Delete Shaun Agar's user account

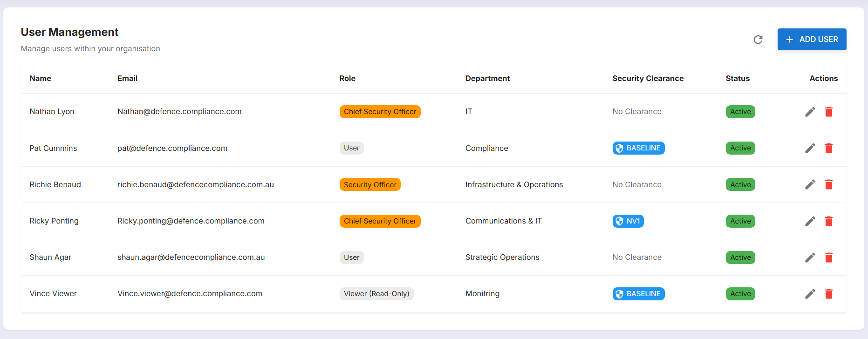(x=829, y=258)
